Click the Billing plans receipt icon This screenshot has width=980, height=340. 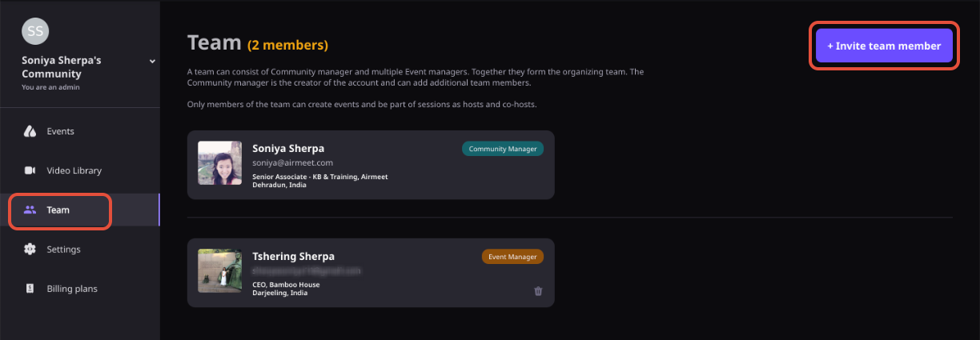30,289
